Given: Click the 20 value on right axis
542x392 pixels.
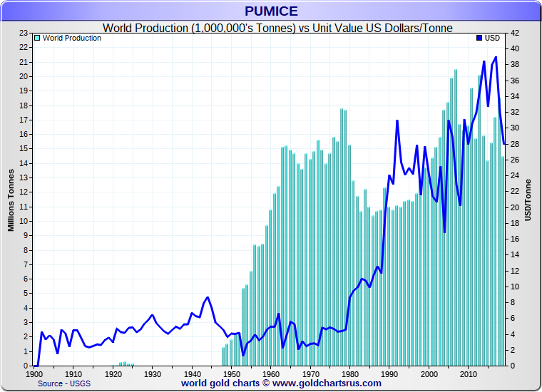Looking at the screenshot, I should tap(515, 207).
